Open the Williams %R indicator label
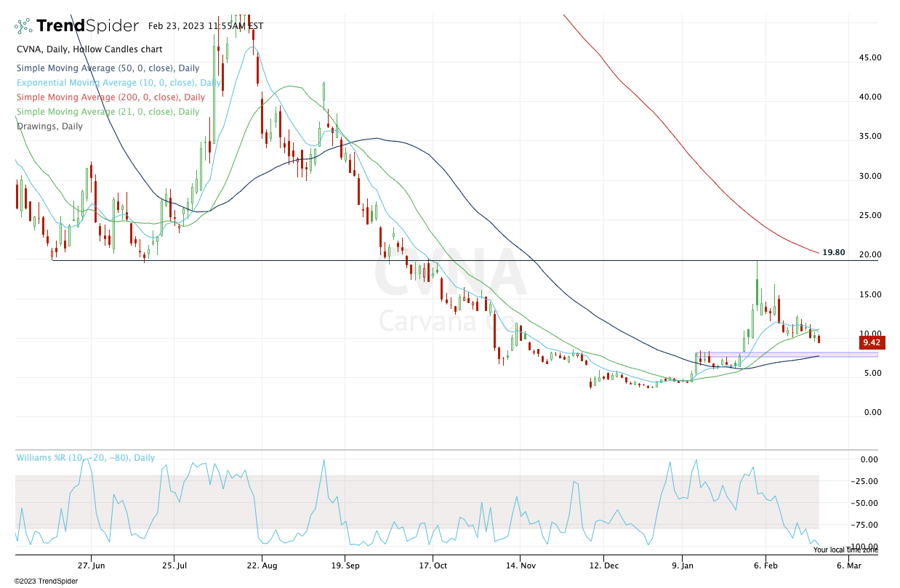 tap(85, 458)
